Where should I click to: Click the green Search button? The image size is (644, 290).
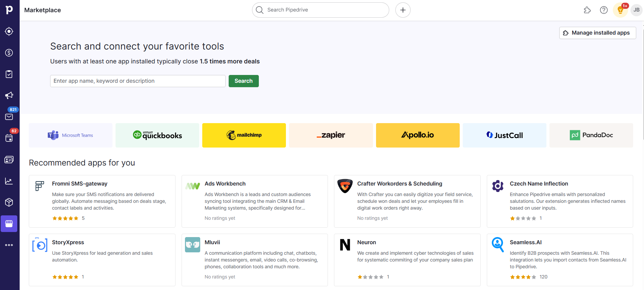click(244, 81)
